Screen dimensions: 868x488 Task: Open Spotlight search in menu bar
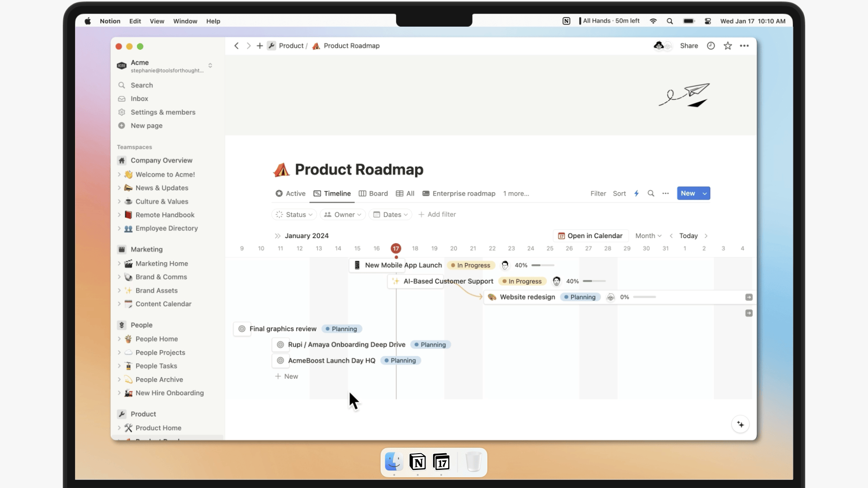(x=670, y=21)
